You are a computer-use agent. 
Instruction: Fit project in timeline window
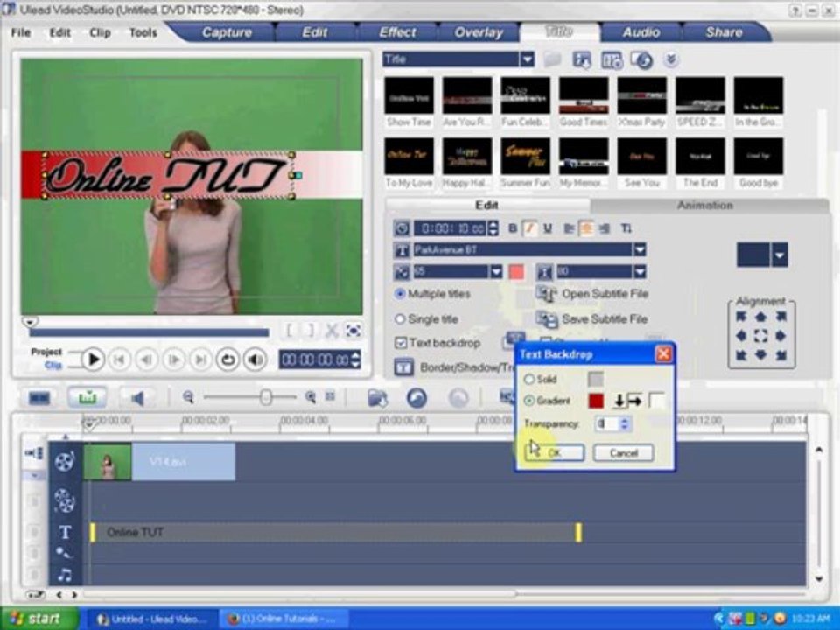coord(330,397)
